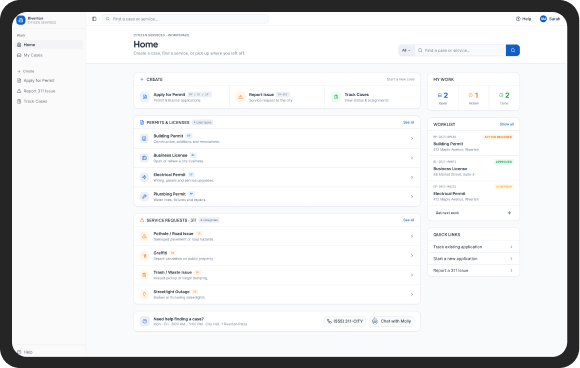
Task: Start Chat with Molly
Action: pos(392,321)
